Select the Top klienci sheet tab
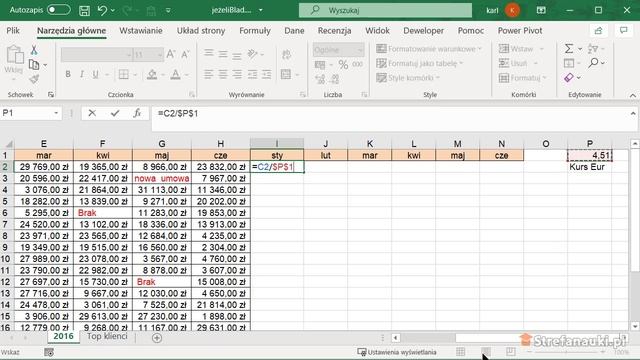This screenshot has height=360, width=640. (x=107, y=336)
